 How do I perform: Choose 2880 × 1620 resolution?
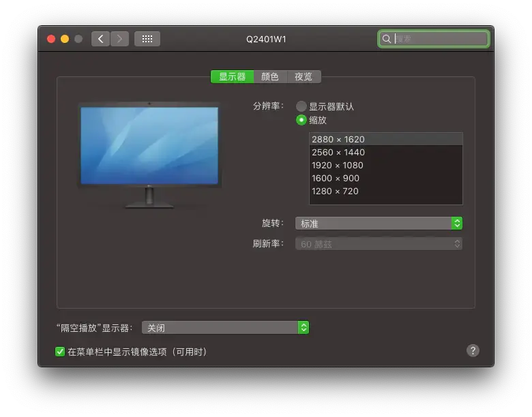point(386,139)
